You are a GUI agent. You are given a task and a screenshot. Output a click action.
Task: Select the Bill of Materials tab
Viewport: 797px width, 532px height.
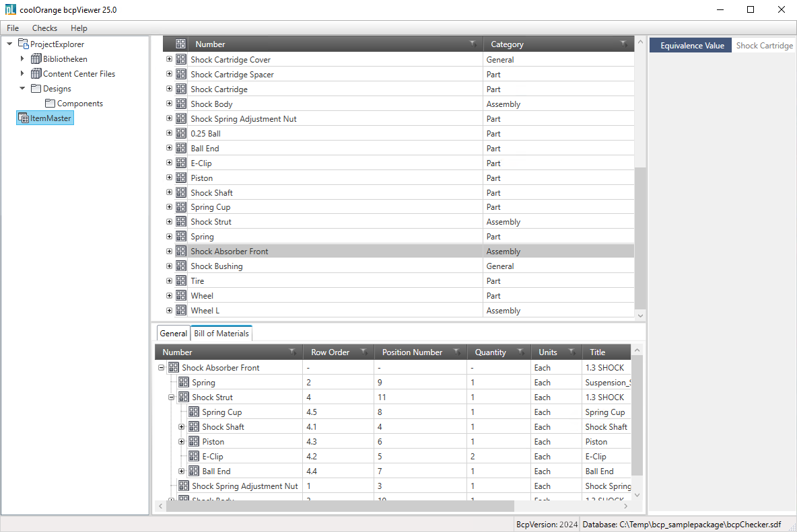tap(221, 334)
